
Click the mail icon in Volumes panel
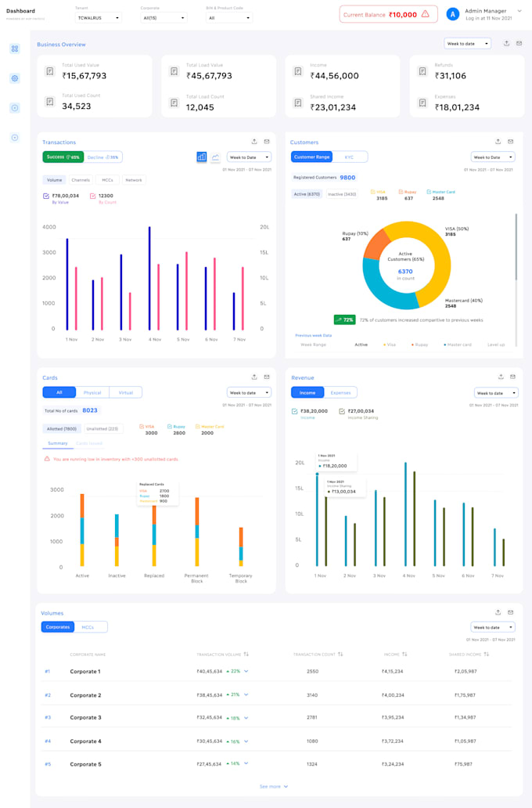coord(510,613)
